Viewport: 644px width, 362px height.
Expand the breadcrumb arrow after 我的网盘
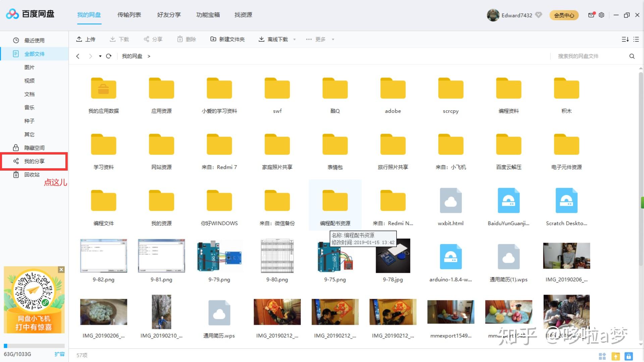[149, 56]
